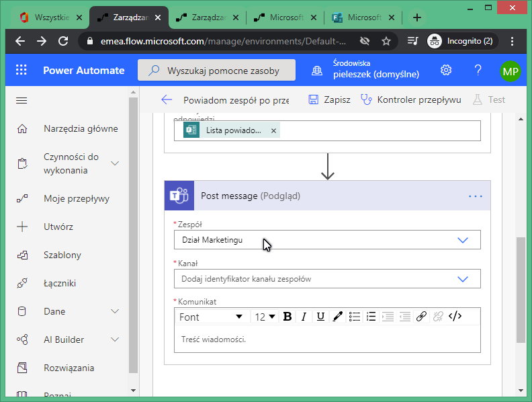Open the Kanał channel dropdown
Screen dimensions: 532x402
(462, 279)
